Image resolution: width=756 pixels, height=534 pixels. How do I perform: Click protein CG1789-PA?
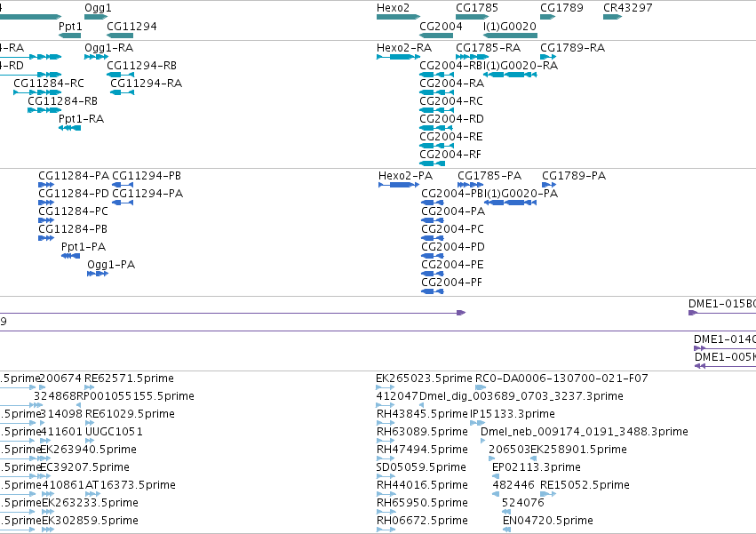pos(549,185)
